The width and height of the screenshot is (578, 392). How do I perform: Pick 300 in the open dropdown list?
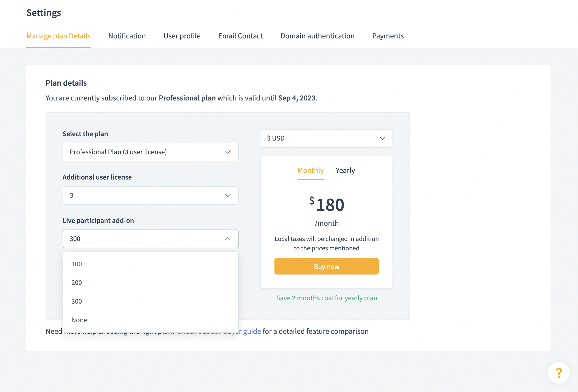point(77,301)
